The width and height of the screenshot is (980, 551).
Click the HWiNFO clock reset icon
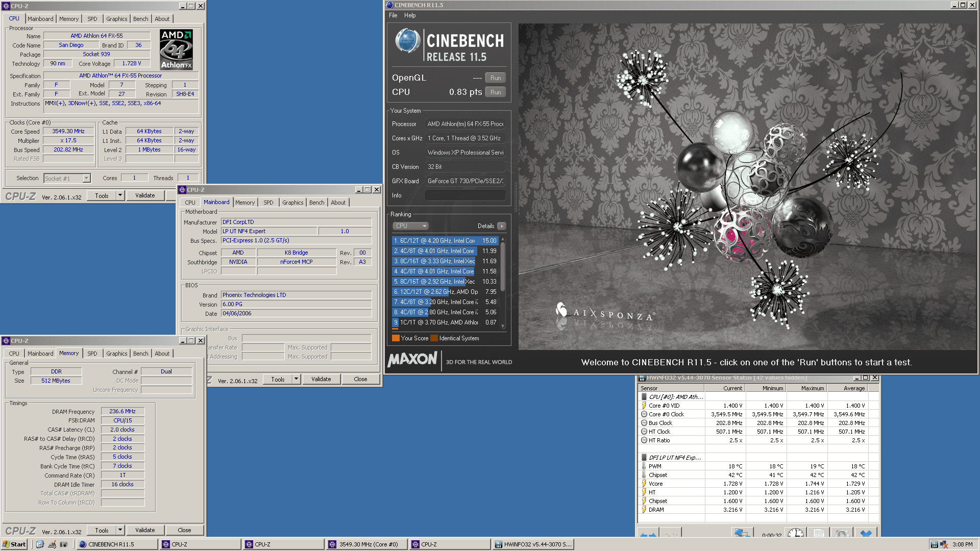point(795,533)
